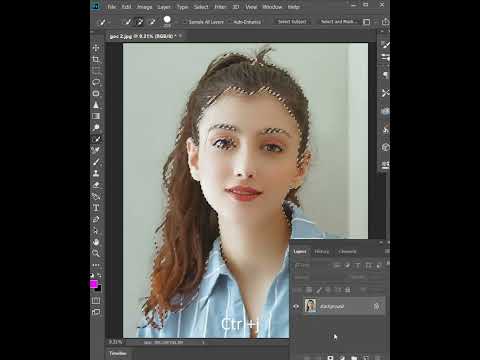The width and height of the screenshot is (480, 360).
Task: Select the Horizontal Type tool
Action: [x=96, y=208]
